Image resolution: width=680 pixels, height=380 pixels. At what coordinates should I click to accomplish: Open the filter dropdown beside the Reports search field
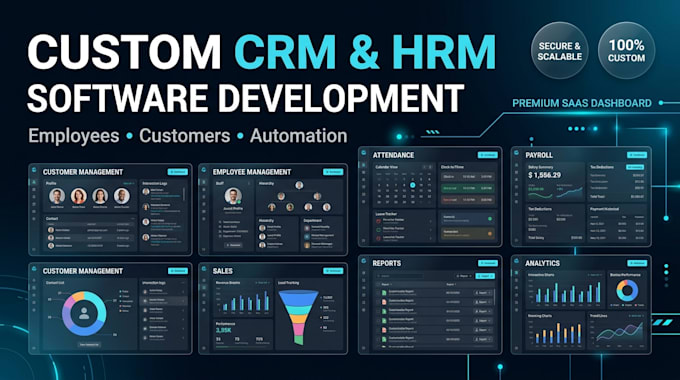point(464,276)
